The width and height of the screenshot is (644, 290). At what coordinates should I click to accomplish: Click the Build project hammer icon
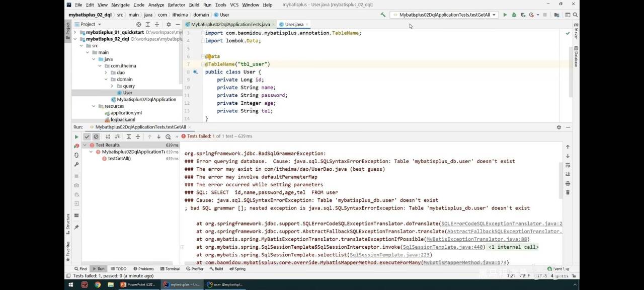point(383,15)
